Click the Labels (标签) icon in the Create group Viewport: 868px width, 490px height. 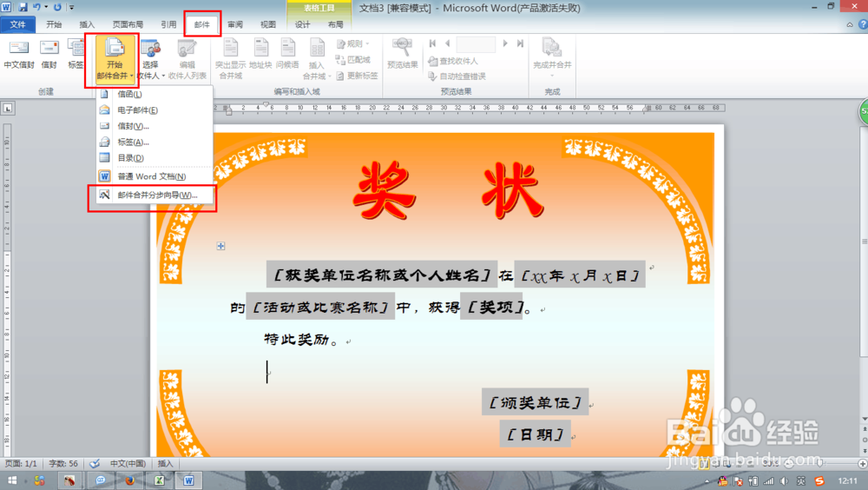coord(76,54)
